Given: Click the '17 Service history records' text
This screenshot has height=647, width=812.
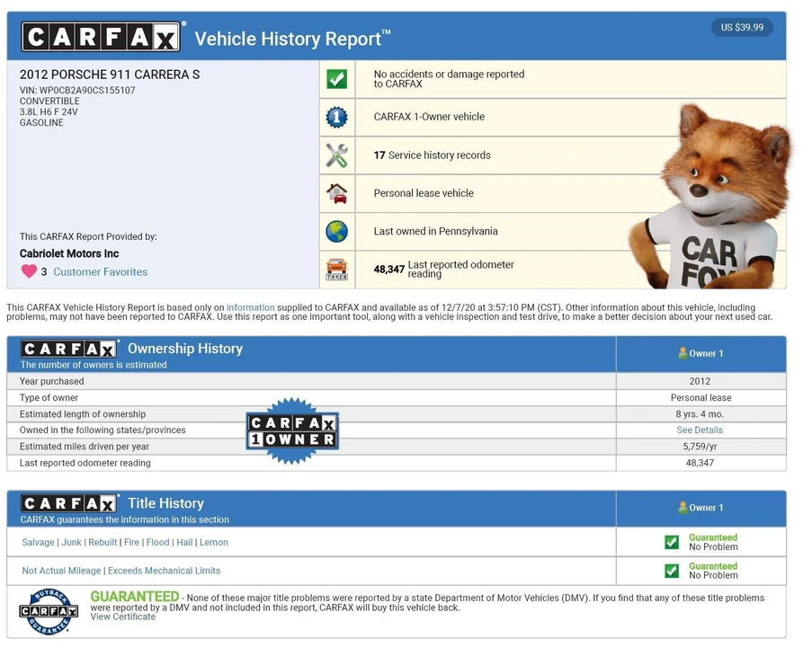Looking at the screenshot, I should coord(432,155).
